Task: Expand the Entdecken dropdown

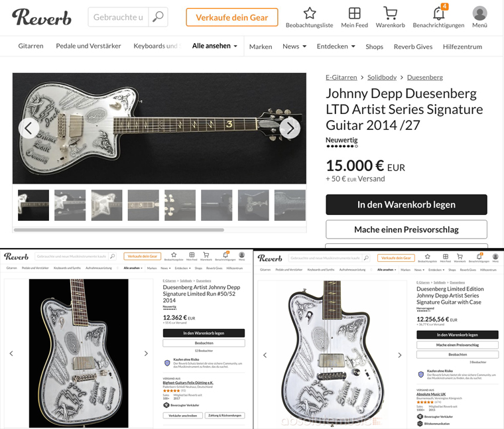Action: (336, 46)
